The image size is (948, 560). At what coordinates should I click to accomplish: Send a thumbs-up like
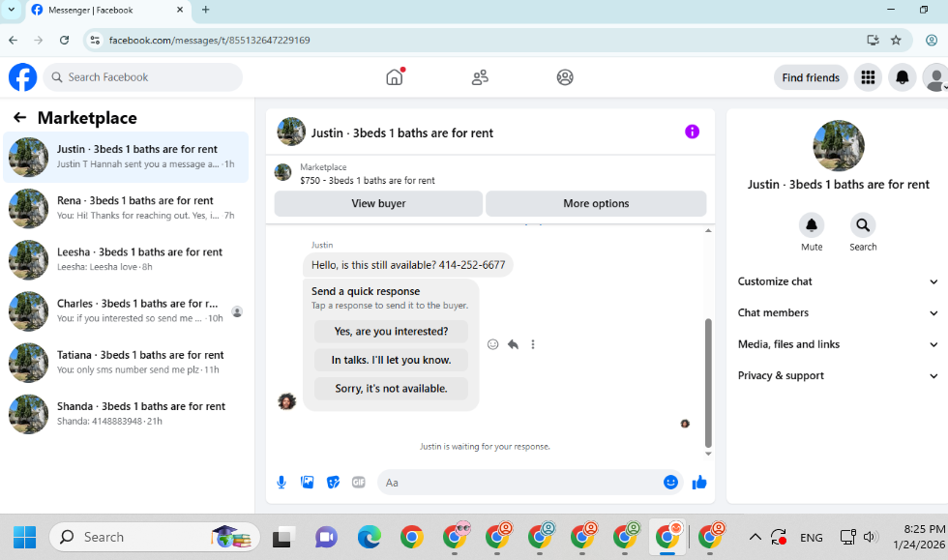click(699, 482)
